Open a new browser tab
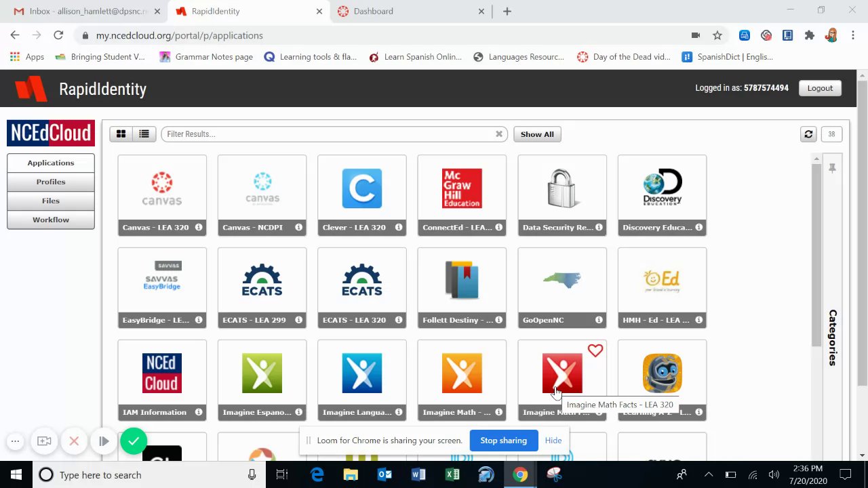The height and width of the screenshot is (488, 868). coord(507,11)
